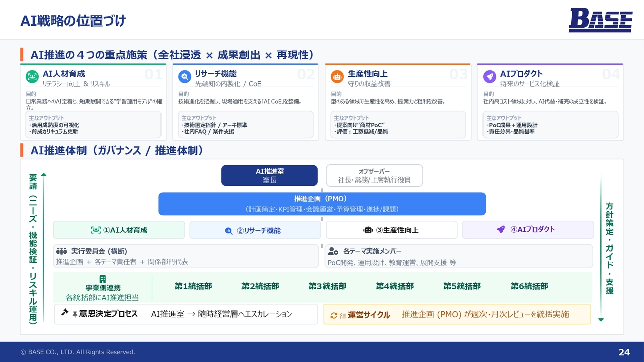This screenshot has height=362, width=644.
Task: Click the blue リサーチ機能 magnifier icon
Action: point(185,77)
